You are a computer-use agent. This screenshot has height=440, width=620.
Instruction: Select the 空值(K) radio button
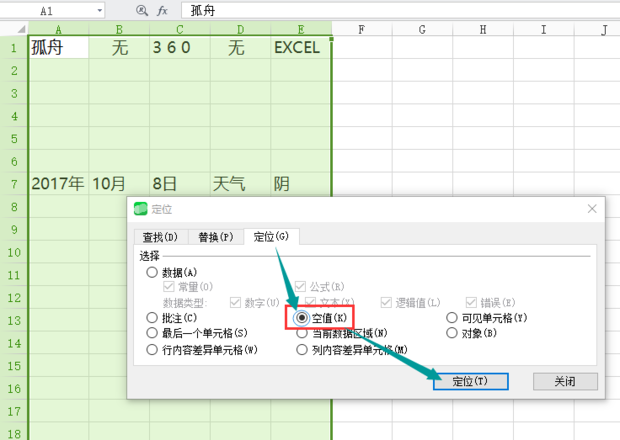(302, 318)
